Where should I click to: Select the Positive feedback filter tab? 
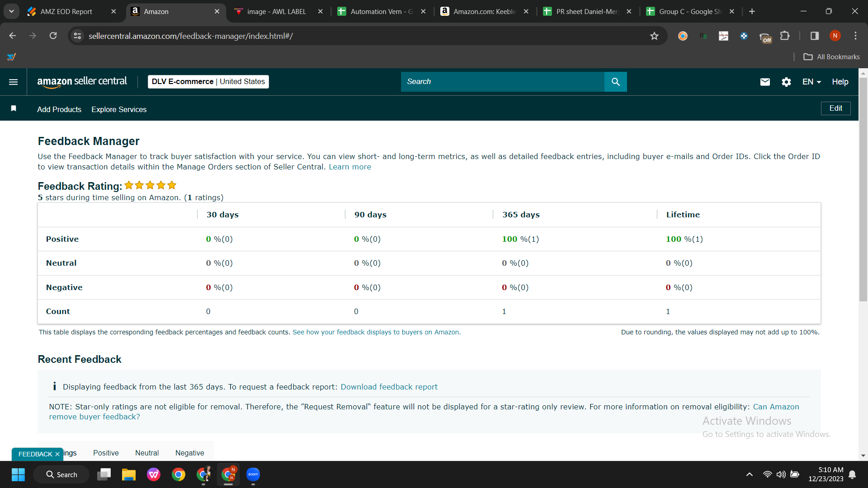click(106, 453)
